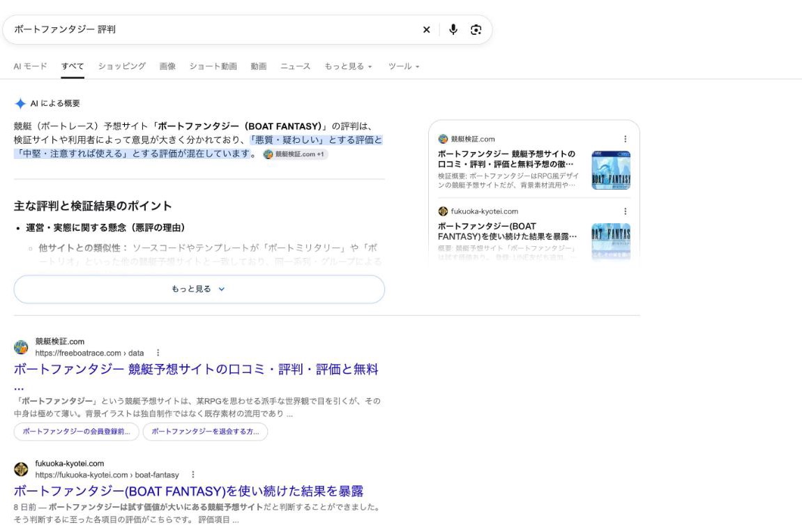Image resolution: width=802 pixels, height=532 pixels.
Task: Click the AI による概要 label
Action: pyautogui.click(x=55, y=103)
